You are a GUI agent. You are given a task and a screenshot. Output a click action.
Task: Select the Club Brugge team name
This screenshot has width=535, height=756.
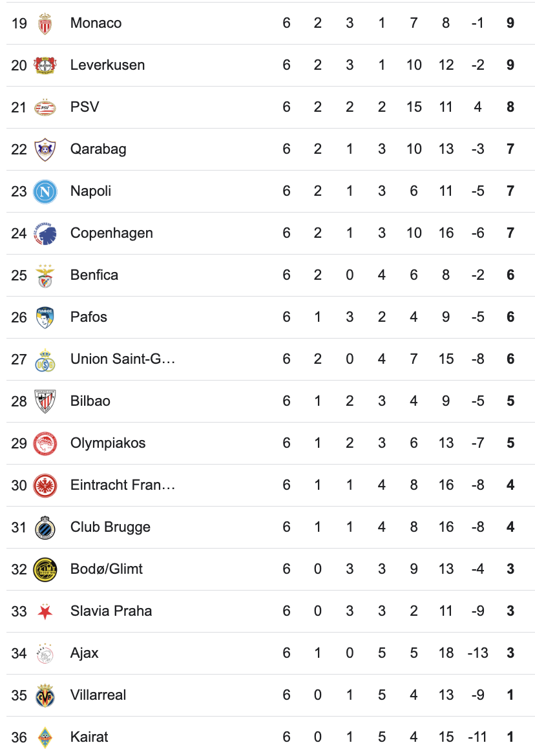click(110, 527)
